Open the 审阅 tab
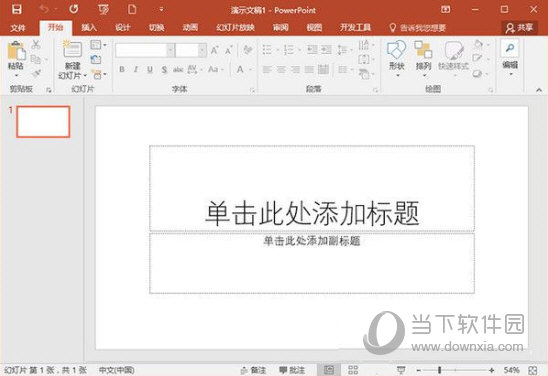The image size is (548, 376). [x=280, y=28]
